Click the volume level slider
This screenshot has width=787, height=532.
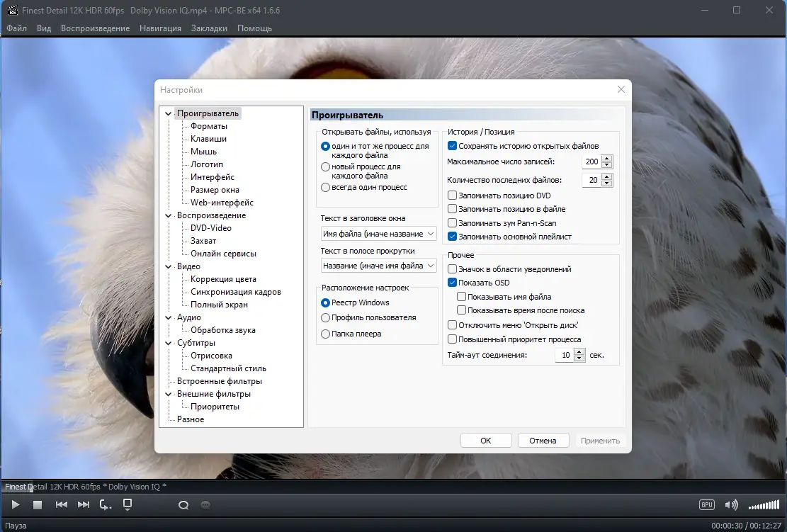click(x=764, y=505)
